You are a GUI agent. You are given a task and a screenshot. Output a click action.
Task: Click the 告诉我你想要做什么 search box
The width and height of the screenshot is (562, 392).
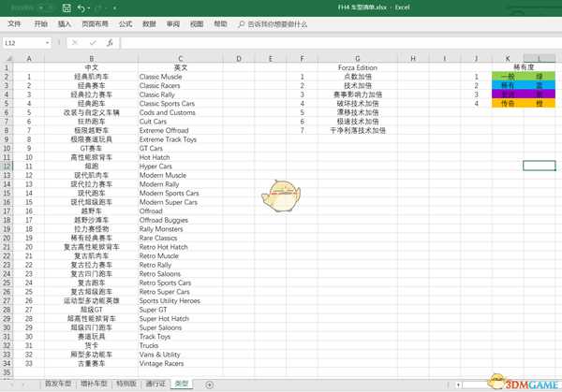click(x=274, y=24)
